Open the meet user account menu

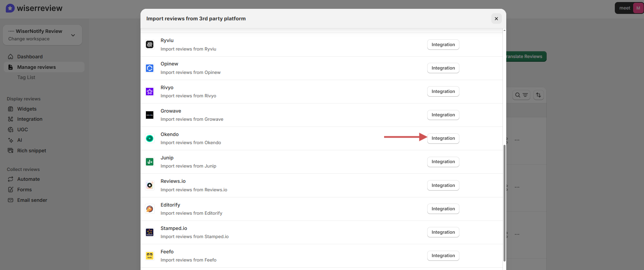click(x=629, y=8)
